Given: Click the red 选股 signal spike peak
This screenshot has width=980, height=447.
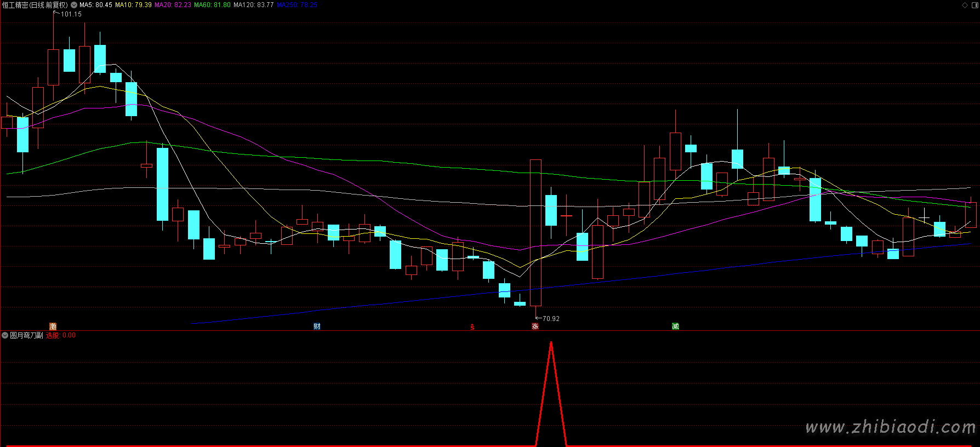Looking at the screenshot, I should pos(551,343).
